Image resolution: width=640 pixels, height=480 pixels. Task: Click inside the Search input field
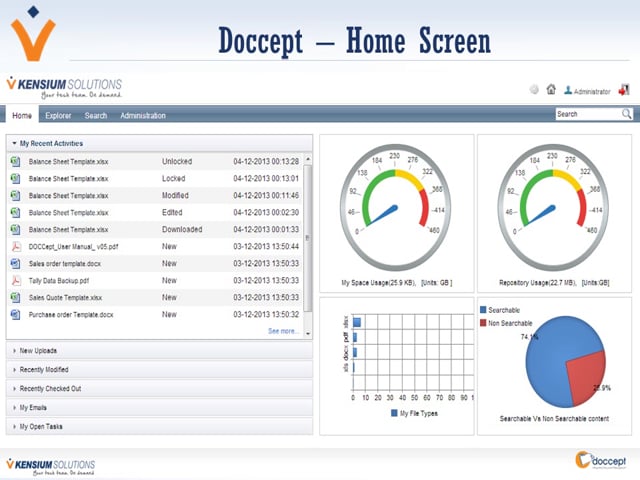click(x=587, y=114)
